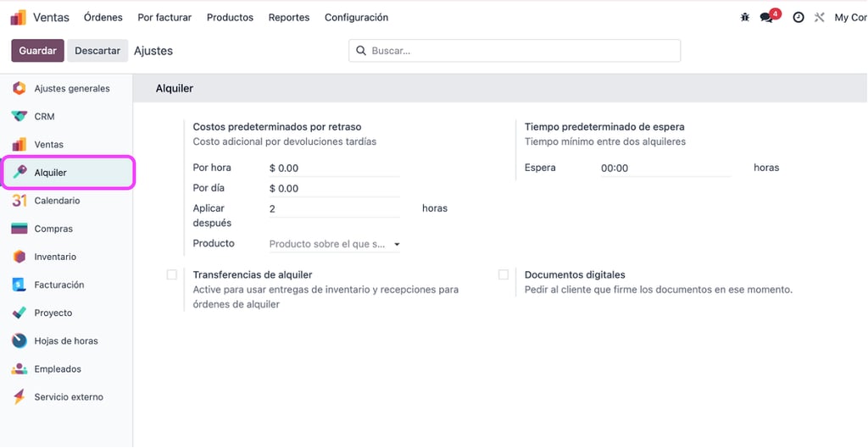Click the Calendario 31 icon
Screen dimensions: 868x448
tap(19, 201)
